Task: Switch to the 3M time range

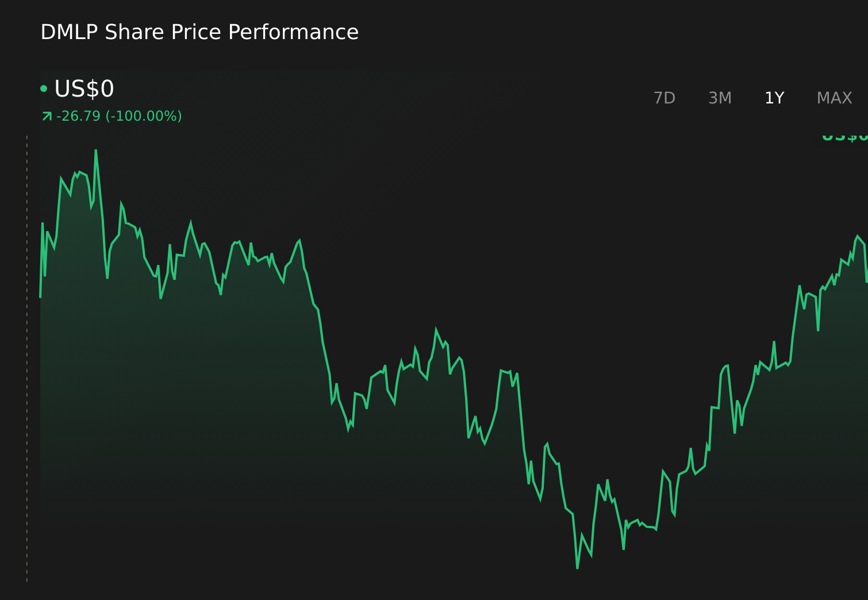Action: (x=720, y=98)
